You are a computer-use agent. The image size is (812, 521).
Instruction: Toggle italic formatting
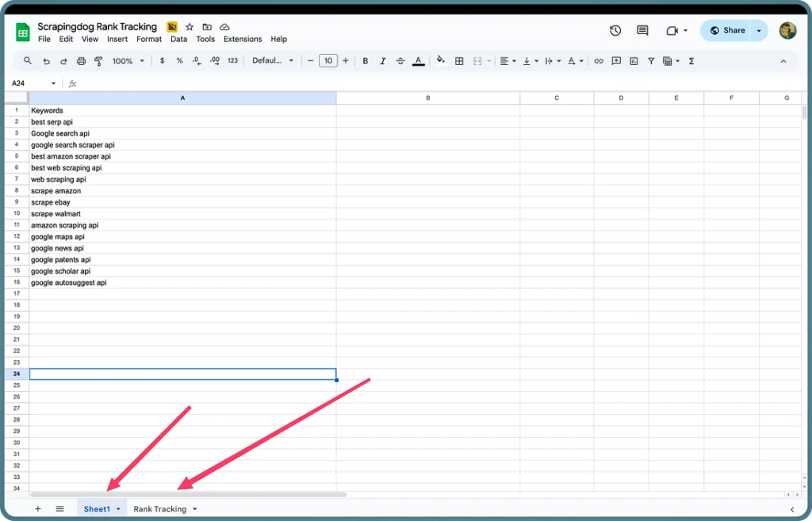pos(382,60)
